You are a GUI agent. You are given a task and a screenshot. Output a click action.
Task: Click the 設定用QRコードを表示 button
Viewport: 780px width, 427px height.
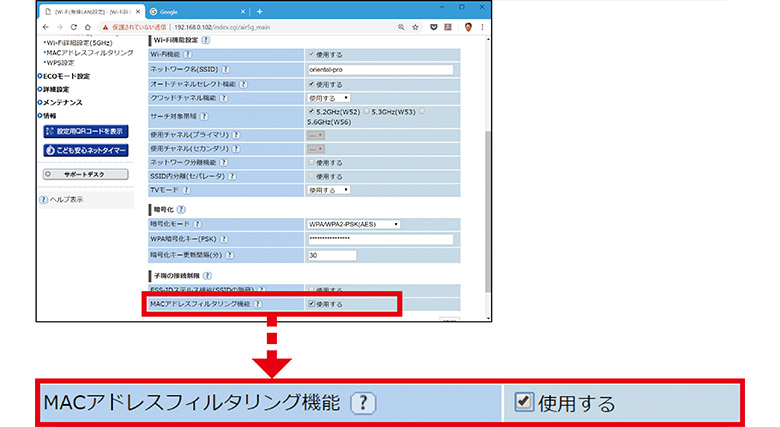pos(85,131)
